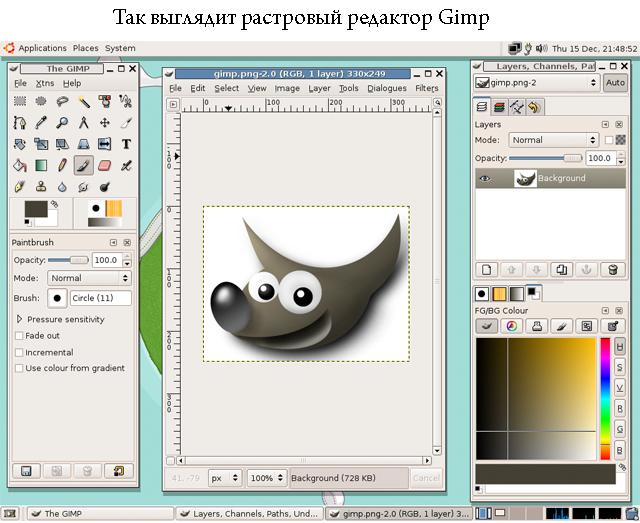Open the Xtns menu in toolbox

click(44, 83)
